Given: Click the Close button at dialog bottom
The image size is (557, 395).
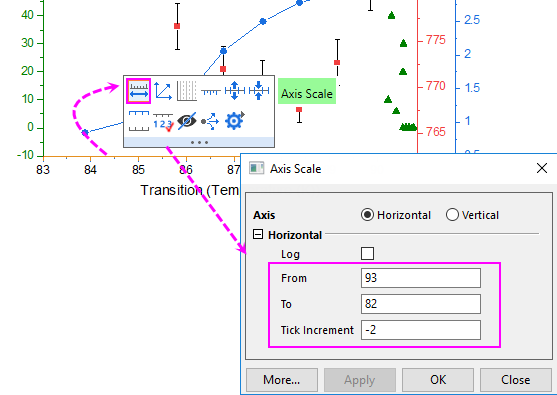Looking at the screenshot, I should point(516,380).
